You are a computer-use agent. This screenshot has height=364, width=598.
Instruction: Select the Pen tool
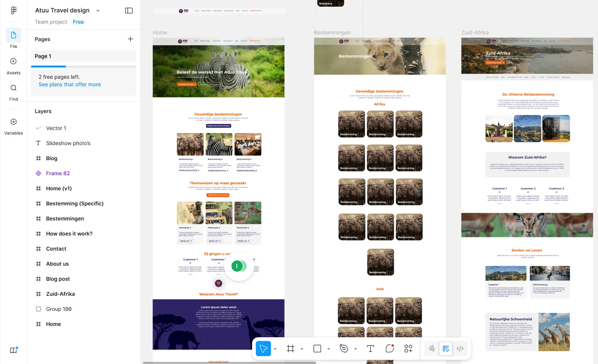(344, 349)
